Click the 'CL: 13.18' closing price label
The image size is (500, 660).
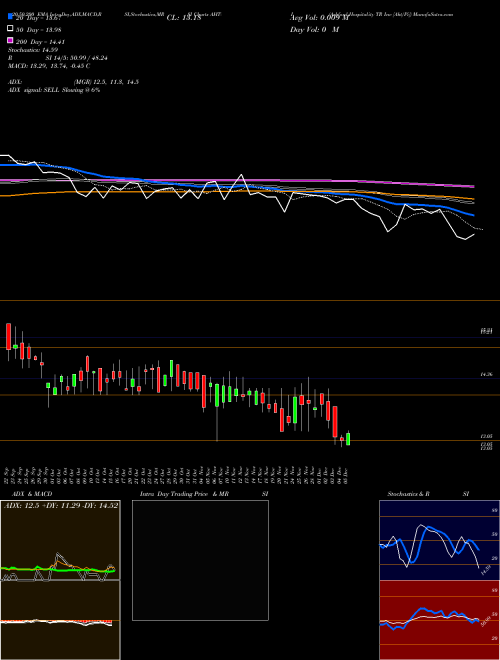tap(184, 18)
